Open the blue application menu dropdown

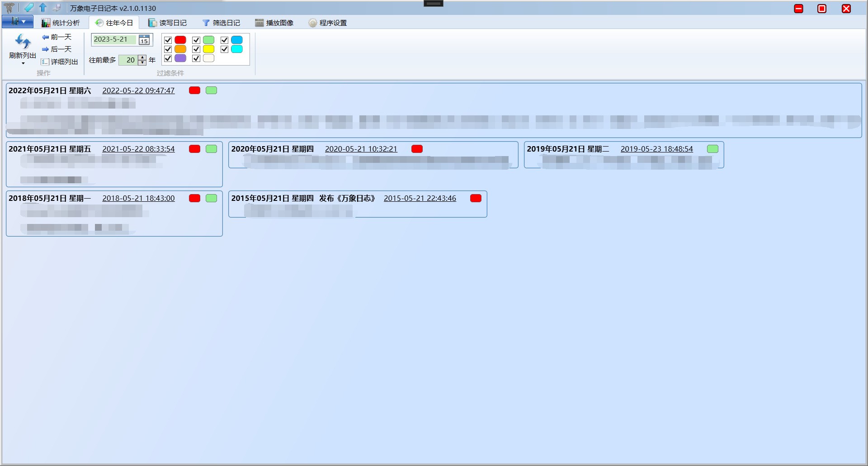pos(18,22)
